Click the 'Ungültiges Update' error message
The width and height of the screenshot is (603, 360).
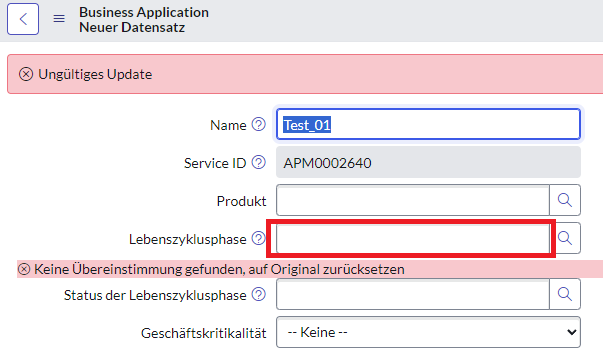(95, 74)
